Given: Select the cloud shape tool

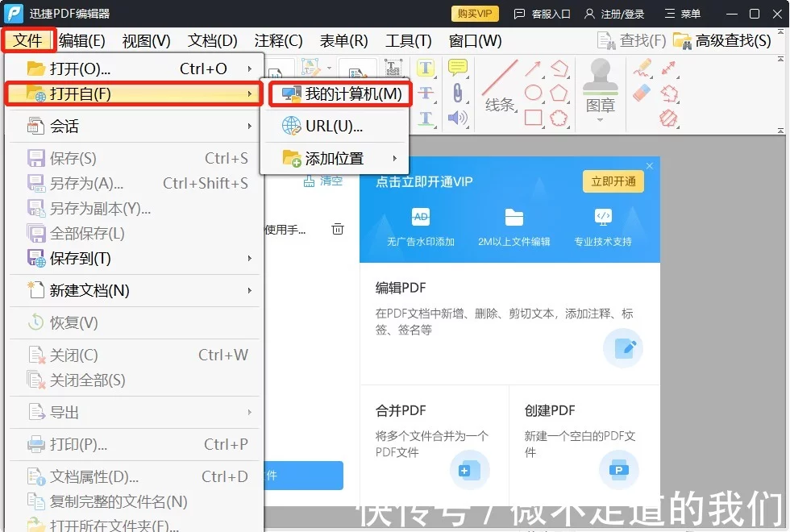Looking at the screenshot, I should pos(559,118).
